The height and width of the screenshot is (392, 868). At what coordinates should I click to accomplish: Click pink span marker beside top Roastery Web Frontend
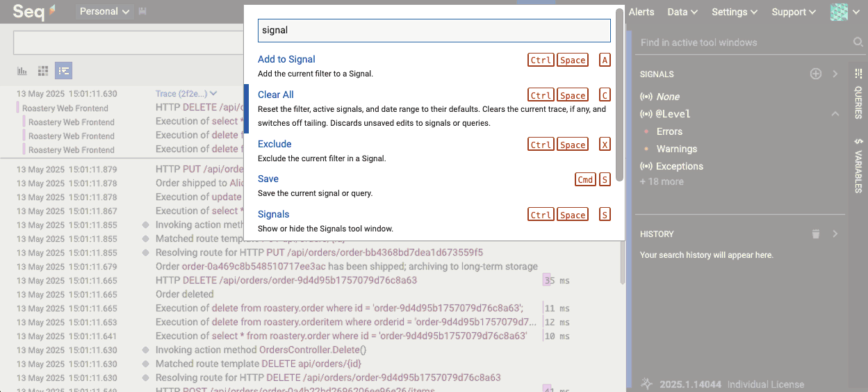(18, 108)
